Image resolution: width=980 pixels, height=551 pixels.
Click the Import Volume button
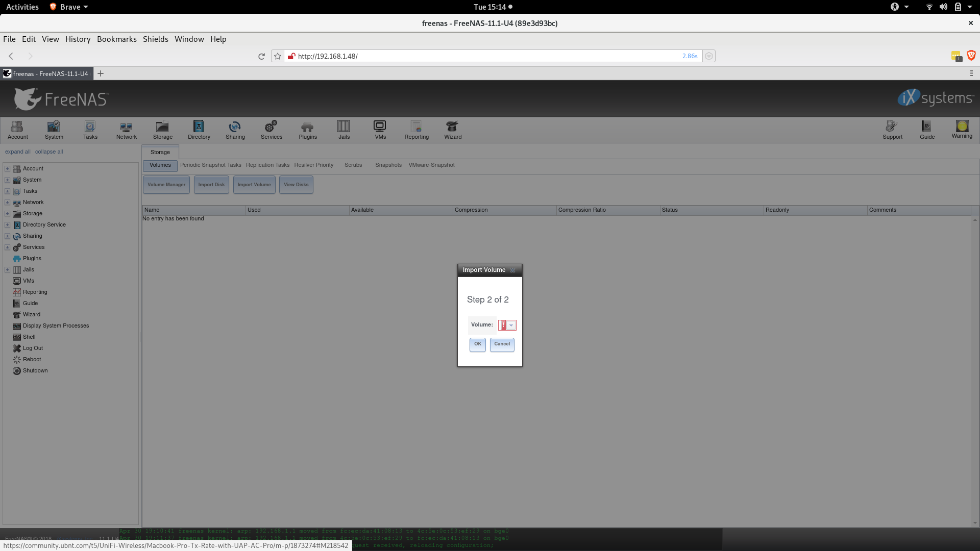coord(254,185)
